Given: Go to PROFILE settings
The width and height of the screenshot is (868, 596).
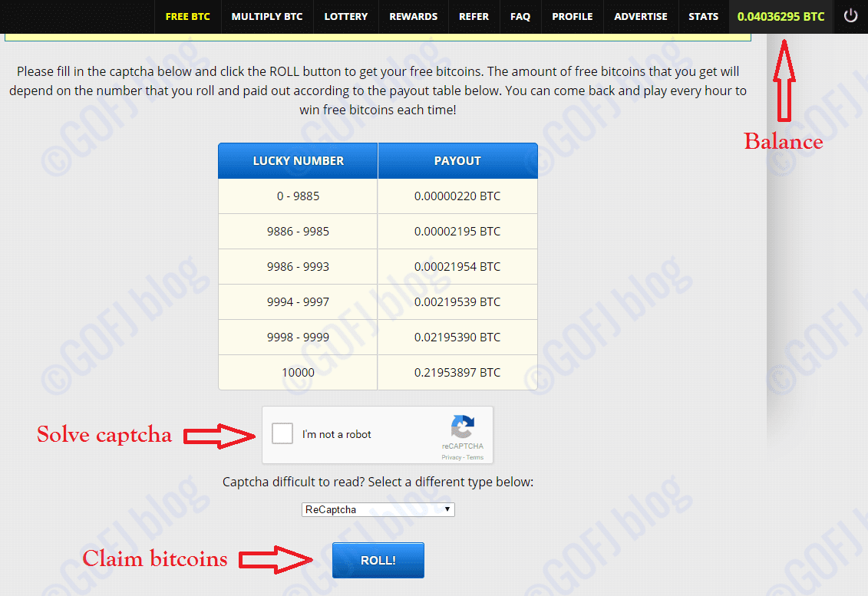Looking at the screenshot, I should [x=573, y=17].
